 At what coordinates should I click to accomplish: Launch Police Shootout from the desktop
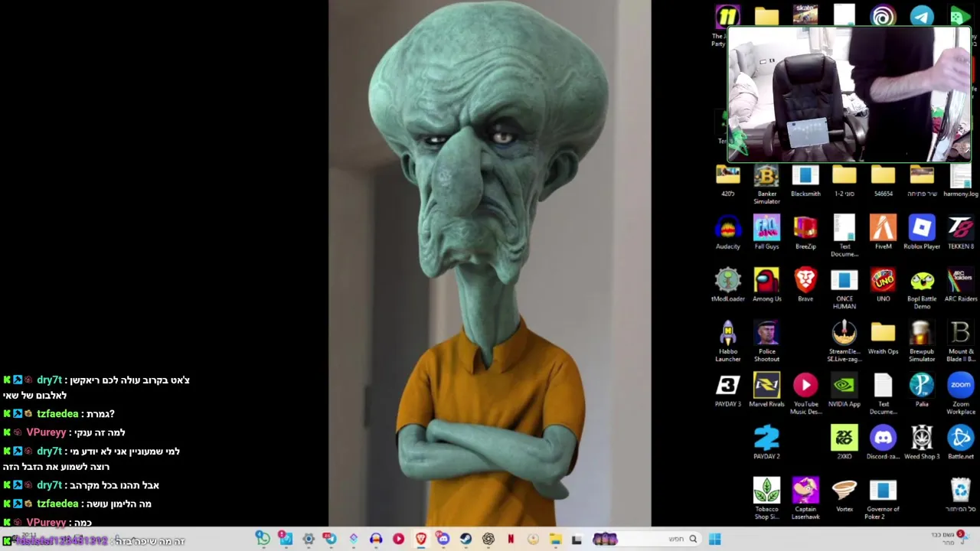pyautogui.click(x=766, y=342)
